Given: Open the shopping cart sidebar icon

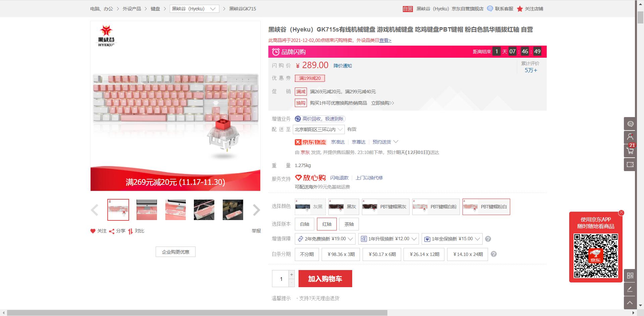Looking at the screenshot, I should pos(630,151).
